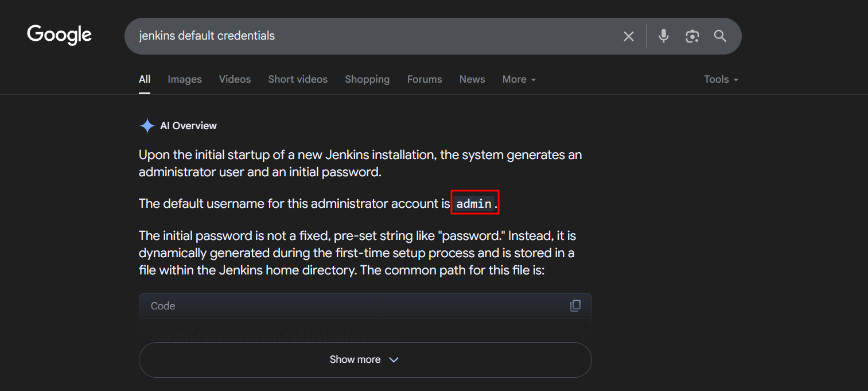Switch to the Images tab
The height and width of the screenshot is (391, 868).
[x=185, y=79]
